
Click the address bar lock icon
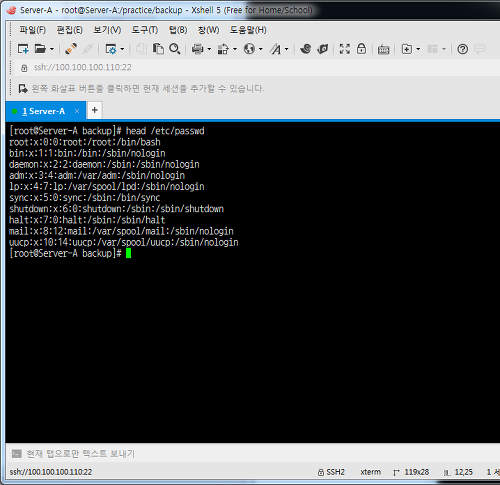pyautogui.click(x=24, y=68)
